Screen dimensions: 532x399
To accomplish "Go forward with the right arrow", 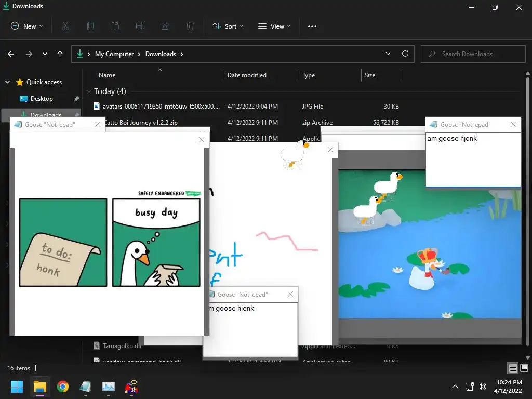I will 29,54.
